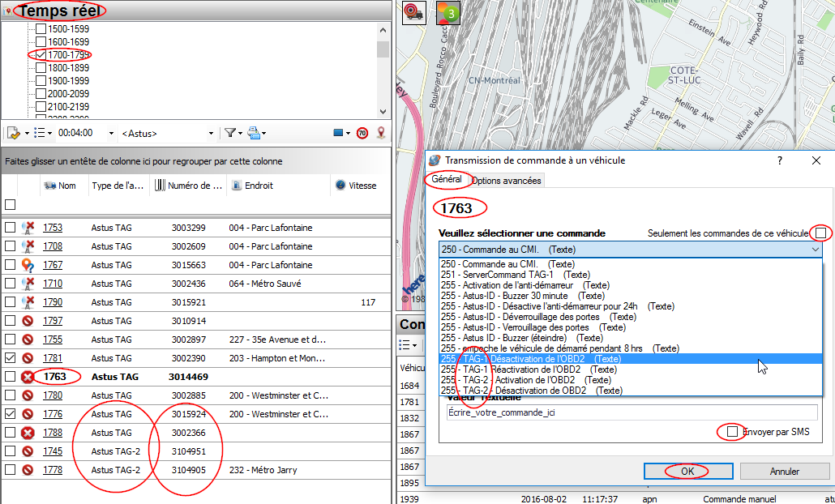The width and height of the screenshot is (835, 504).
Task: Click the Annuler button
Action: pyautogui.click(x=784, y=471)
